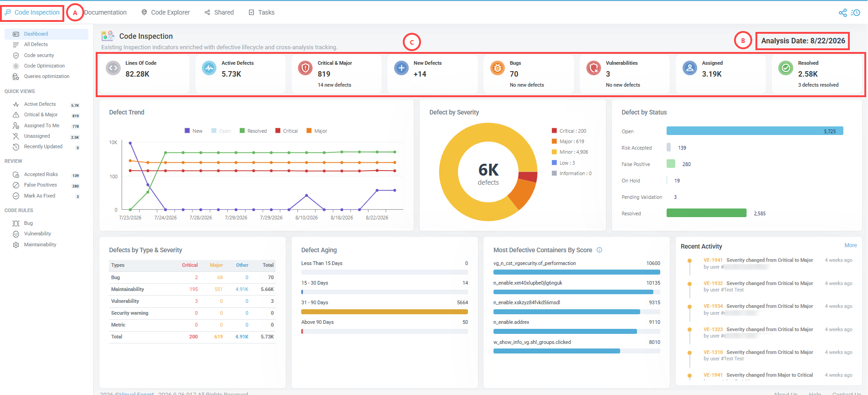Toggle the Resolved series in trend legend
This screenshot has height=395, width=868.
(x=253, y=131)
